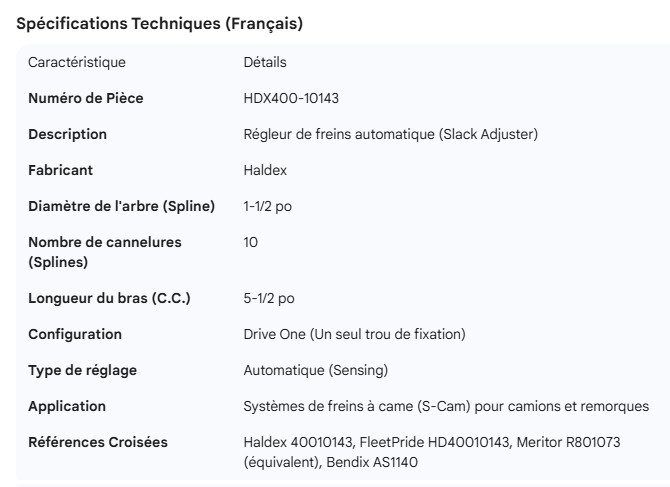
Task: Click the Automatique (Sensing) value
Action: point(315,370)
